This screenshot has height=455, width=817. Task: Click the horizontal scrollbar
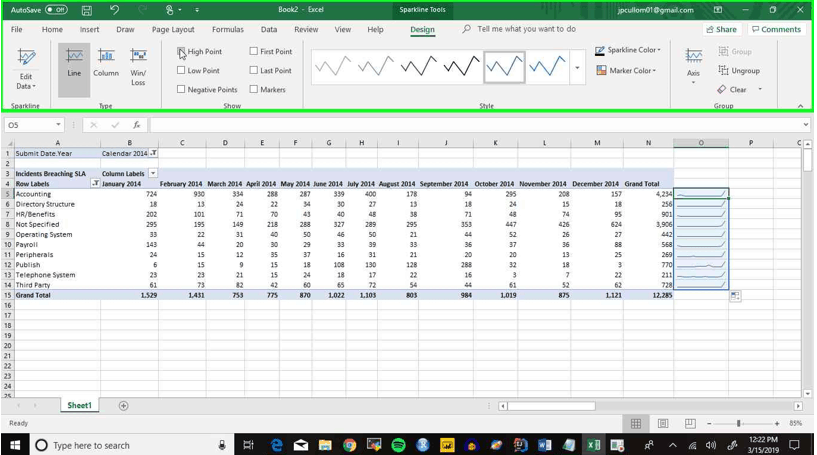pos(551,405)
